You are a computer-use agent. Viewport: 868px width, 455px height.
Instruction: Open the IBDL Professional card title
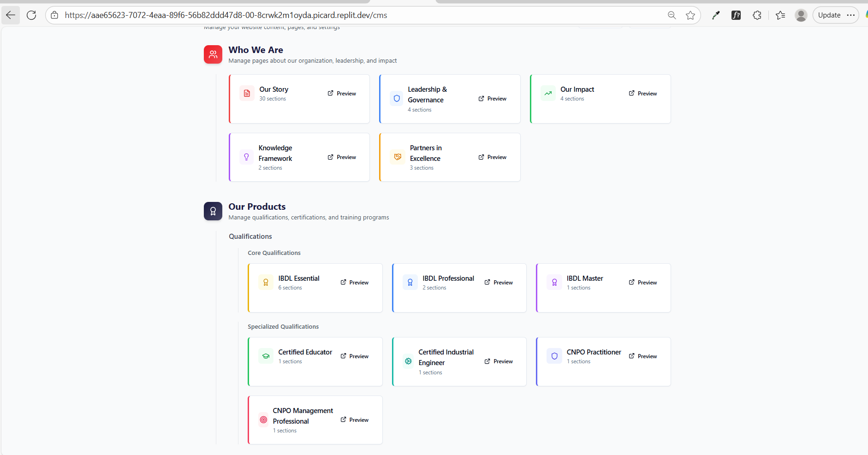tap(448, 278)
